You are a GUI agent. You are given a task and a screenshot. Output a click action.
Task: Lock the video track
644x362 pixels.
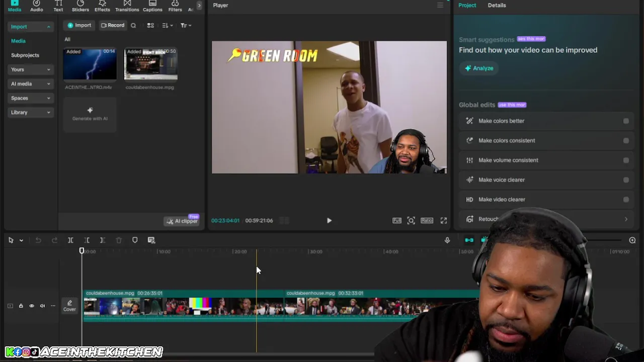[x=21, y=306]
